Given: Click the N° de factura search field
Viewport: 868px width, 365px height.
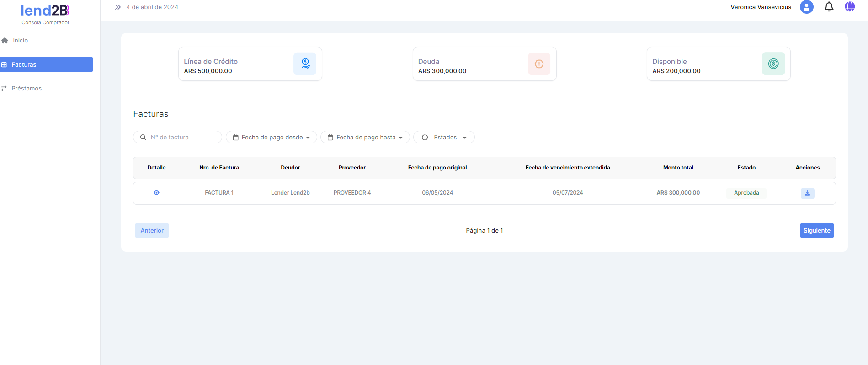Looking at the screenshot, I should [183, 138].
